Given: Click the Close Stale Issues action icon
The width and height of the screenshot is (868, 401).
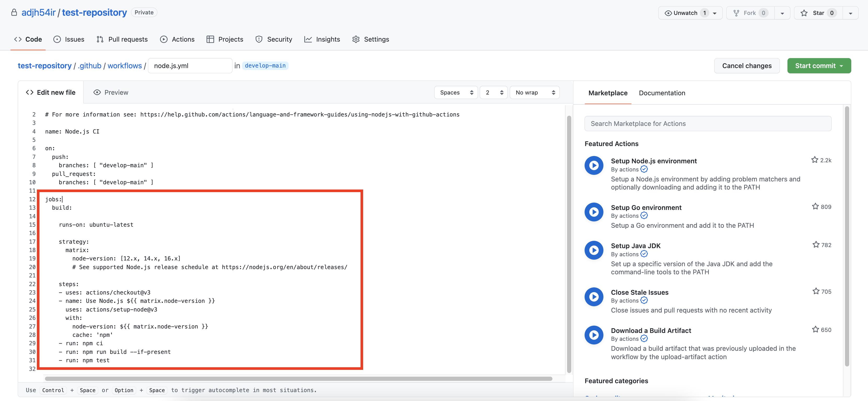Looking at the screenshot, I should pyautogui.click(x=594, y=297).
